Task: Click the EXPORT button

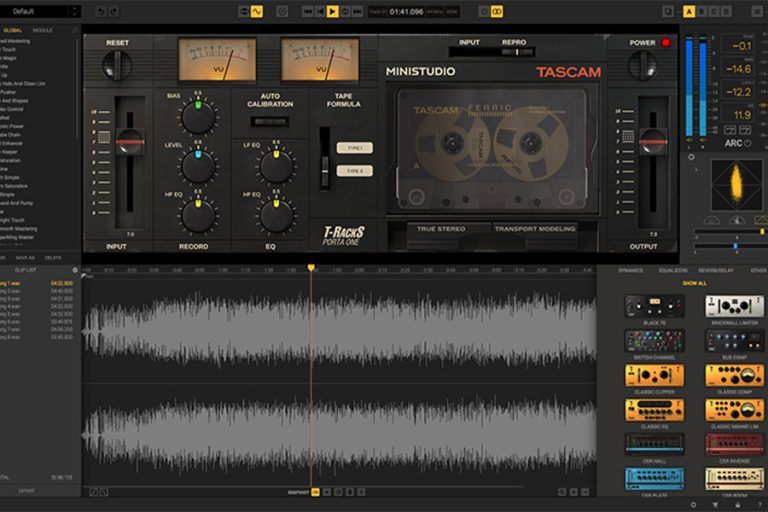Action: coord(26,491)
